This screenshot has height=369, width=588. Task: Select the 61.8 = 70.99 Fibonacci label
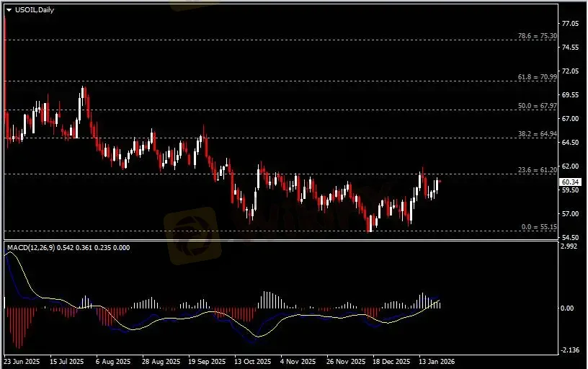pos(538,76)
